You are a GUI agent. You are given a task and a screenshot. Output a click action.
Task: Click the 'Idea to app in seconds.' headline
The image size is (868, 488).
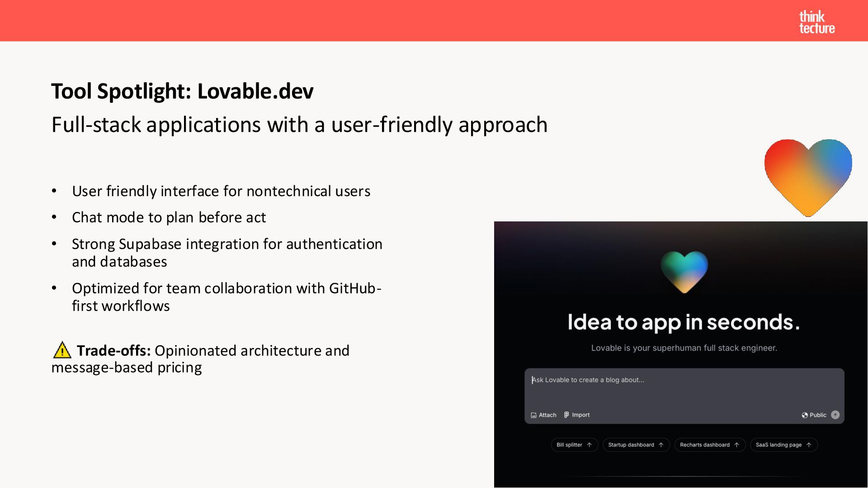(x=684, y=322)
